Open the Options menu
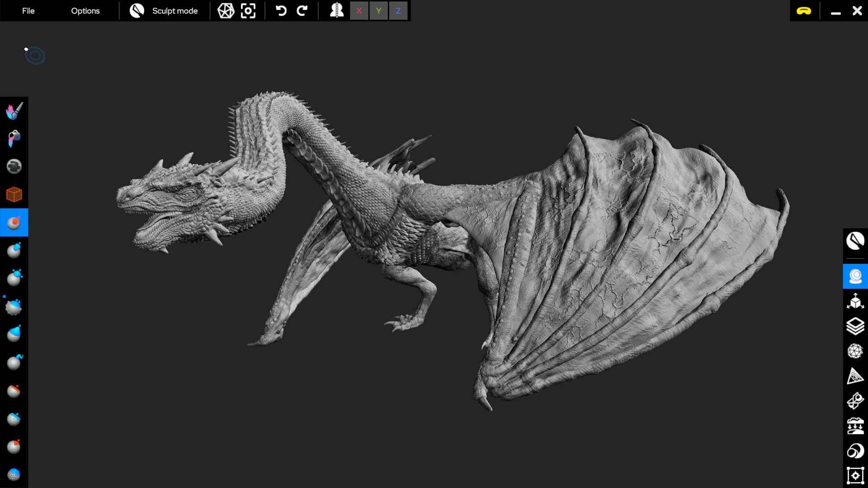Screen dimensions: 868x488 [x=85, y=10]
